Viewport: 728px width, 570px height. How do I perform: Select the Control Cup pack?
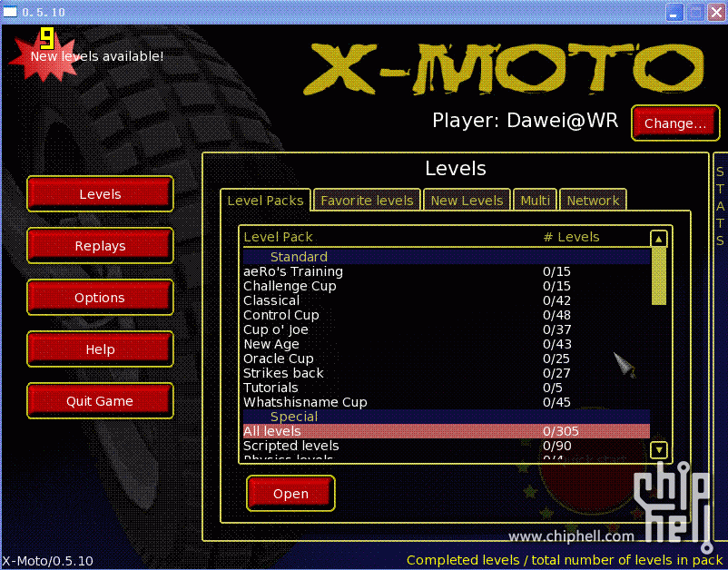point(447,315)
